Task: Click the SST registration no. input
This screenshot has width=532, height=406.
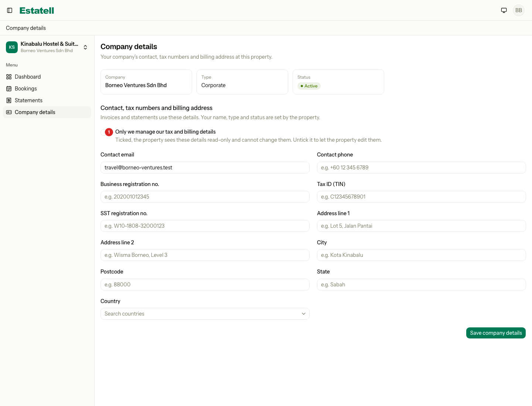Action: coord(205,226)
